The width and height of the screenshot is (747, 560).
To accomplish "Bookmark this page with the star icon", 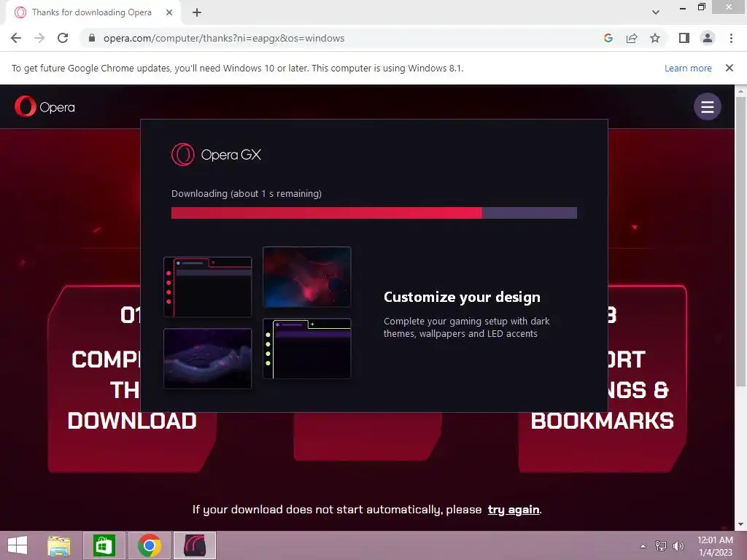I will (x=655, y=38).
